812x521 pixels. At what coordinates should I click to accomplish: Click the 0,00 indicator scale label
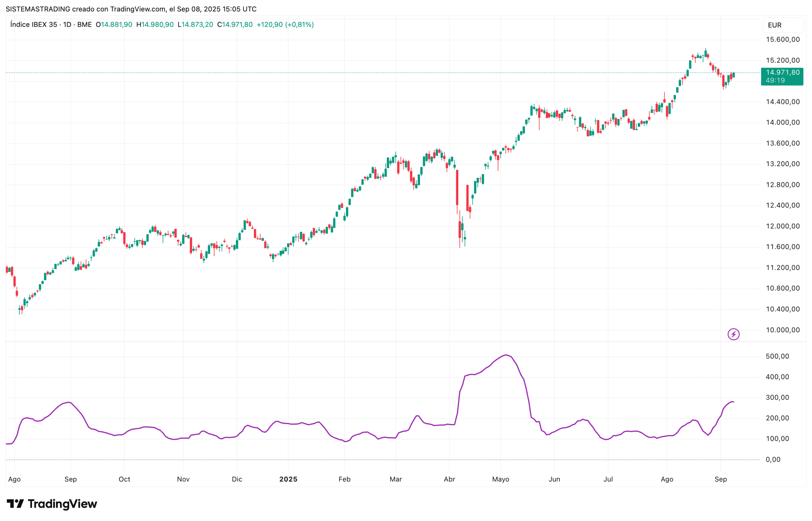[x=773, y=459]
